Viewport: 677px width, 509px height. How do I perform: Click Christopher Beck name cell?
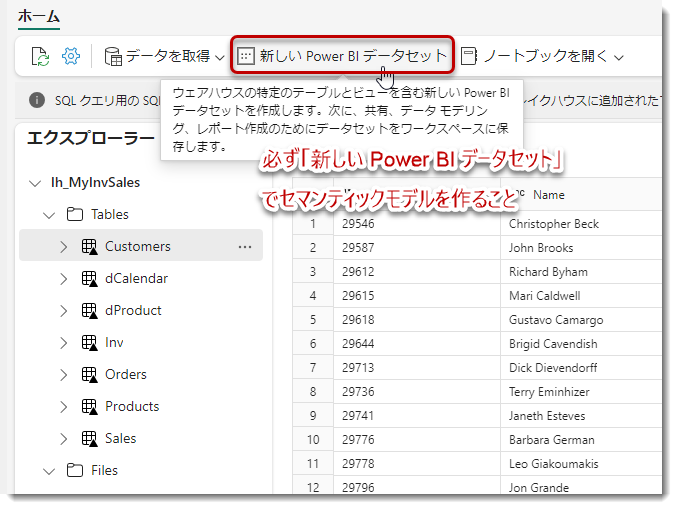(581, 224)
